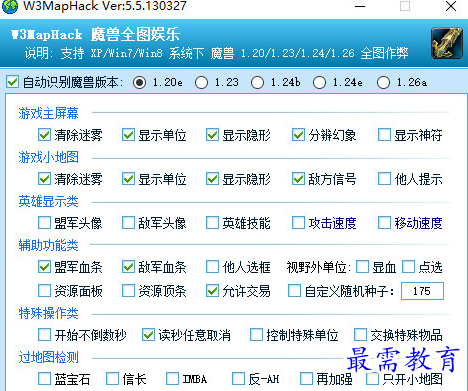Image resolution: width=468 pixels, height=391 pixels.
Task: Enable the 信长 map check bypass
Action: 112,379
